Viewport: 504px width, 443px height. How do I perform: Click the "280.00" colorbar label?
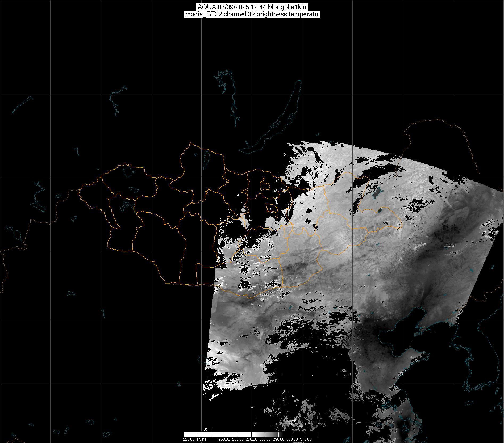[x=265, y=439]
